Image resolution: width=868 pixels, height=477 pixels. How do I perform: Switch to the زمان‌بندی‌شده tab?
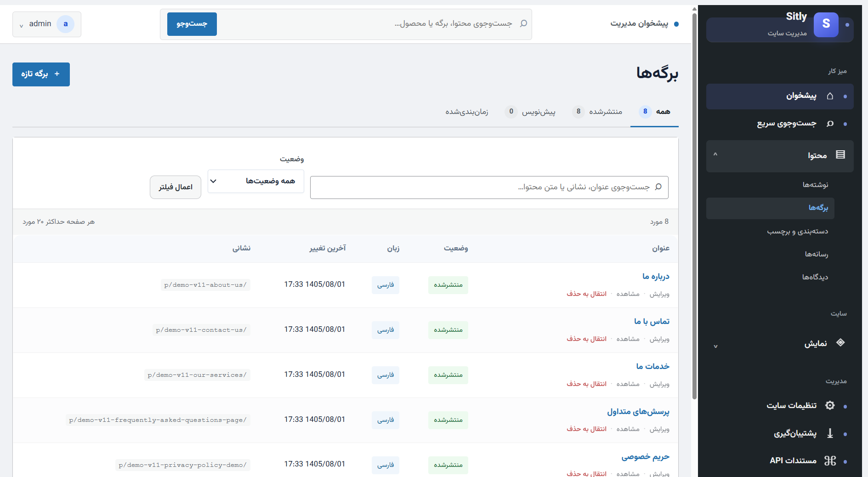point(467,112)
